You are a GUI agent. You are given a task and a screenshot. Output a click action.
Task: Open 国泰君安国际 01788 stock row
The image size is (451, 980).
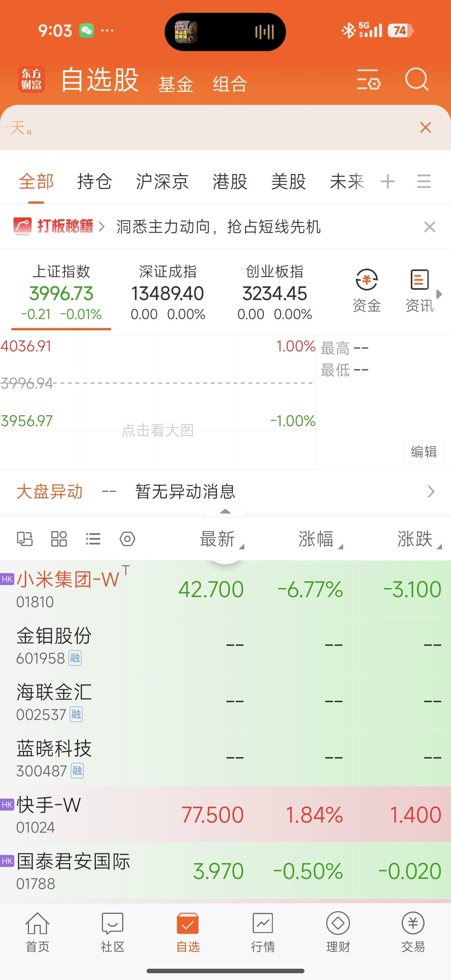pyautogui.click(x=225, y=871)
